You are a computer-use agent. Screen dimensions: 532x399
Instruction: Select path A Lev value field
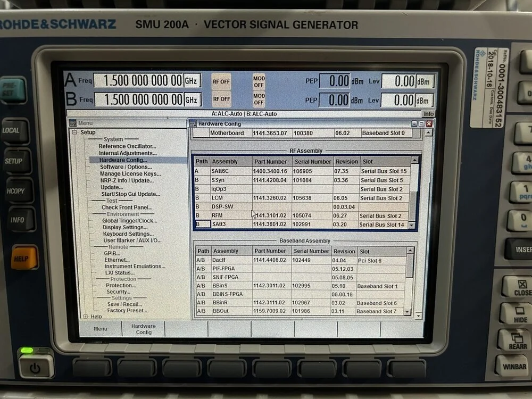point(398,81)
